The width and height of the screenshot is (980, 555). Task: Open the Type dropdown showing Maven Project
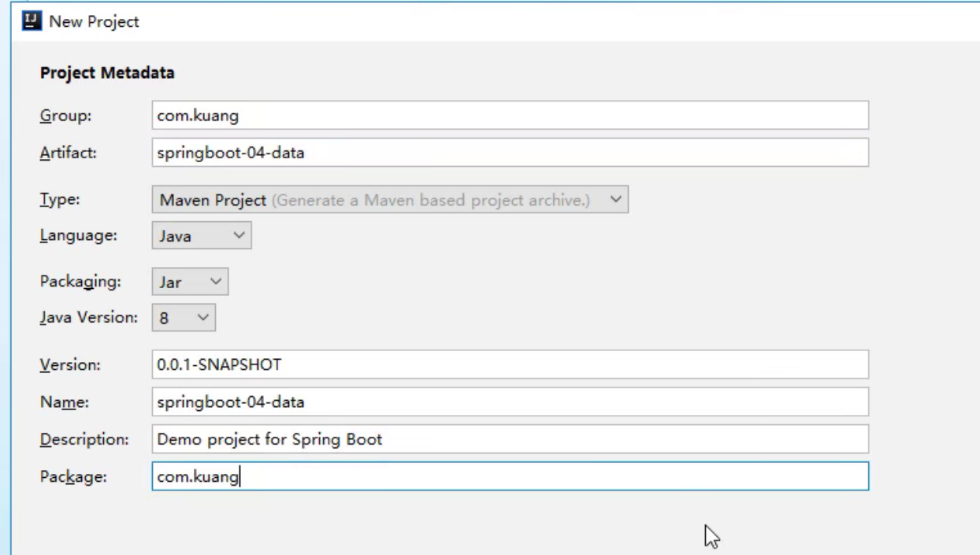389,200
